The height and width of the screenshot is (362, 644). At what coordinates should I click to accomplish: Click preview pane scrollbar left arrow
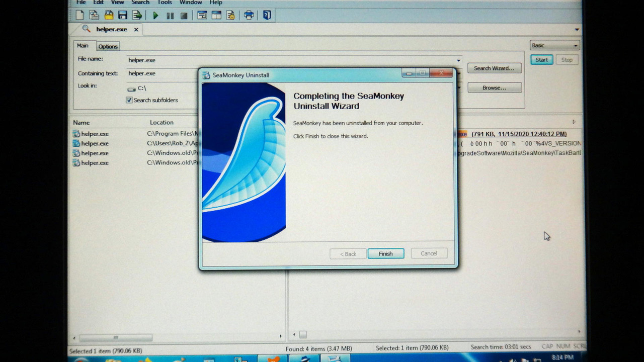click(x=294, y=334)
